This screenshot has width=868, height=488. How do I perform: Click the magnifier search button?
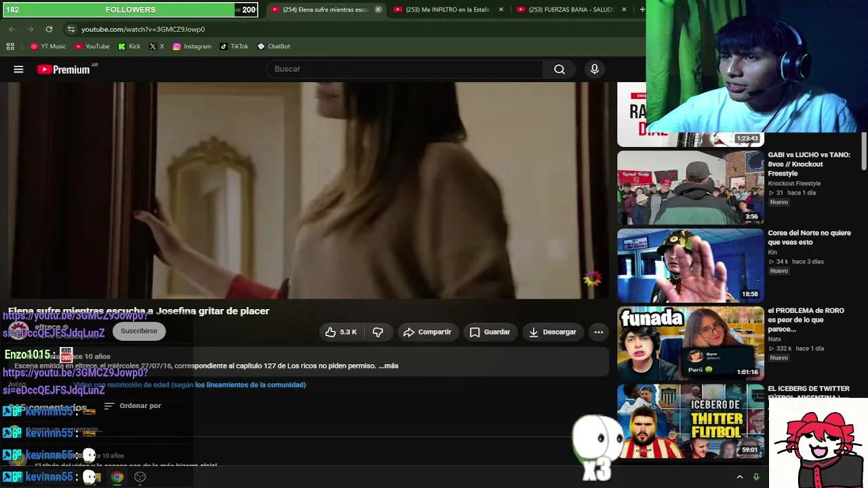tap(559, 69)
